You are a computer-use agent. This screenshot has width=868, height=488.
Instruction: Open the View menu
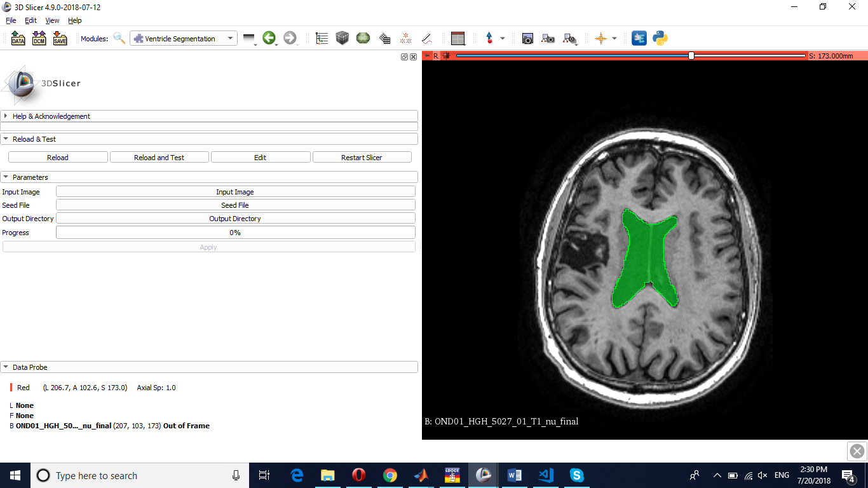tap(52, 20)
